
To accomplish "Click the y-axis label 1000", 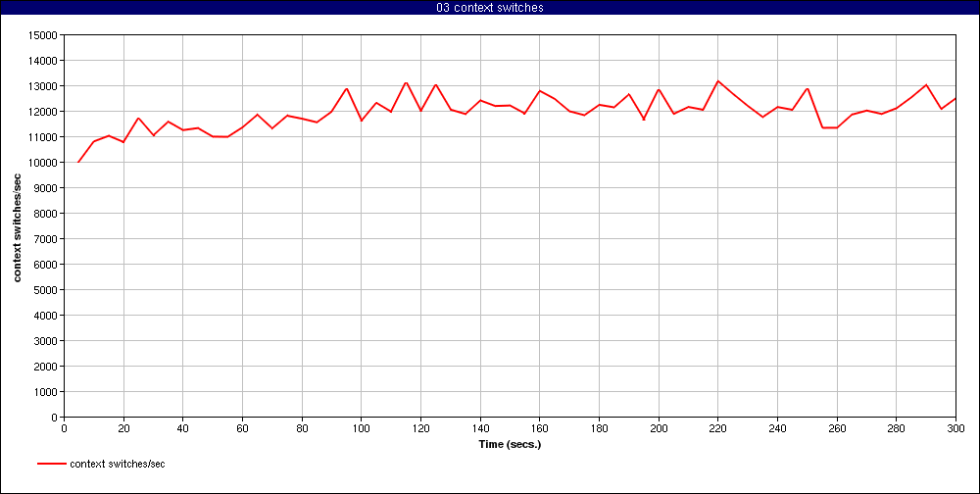I will tap(46, 392).
